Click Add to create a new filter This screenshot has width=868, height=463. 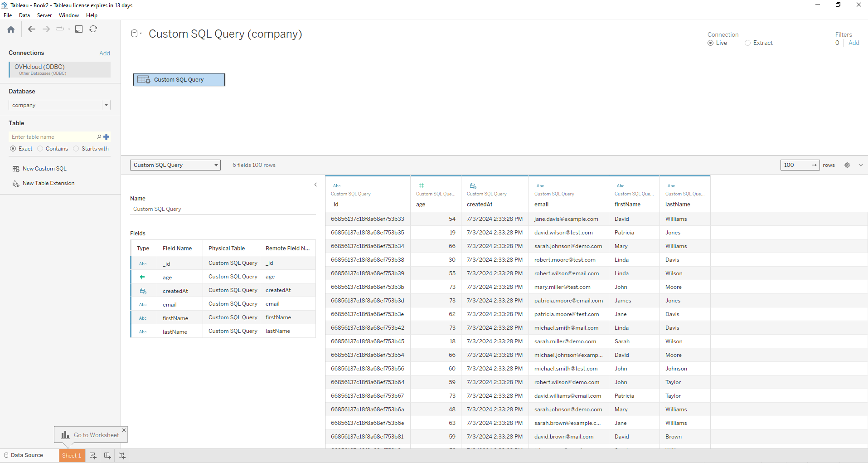point(854,43)
